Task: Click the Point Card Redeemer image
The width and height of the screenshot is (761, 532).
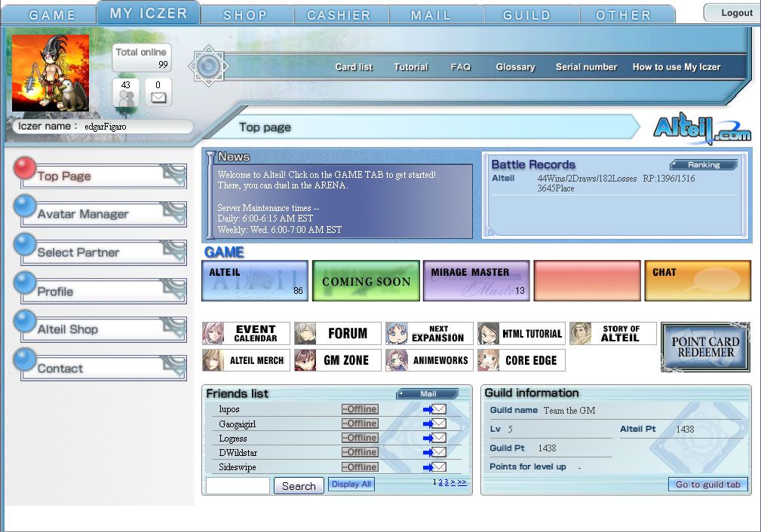Action: pyautogui.click(x=705, y=347)
